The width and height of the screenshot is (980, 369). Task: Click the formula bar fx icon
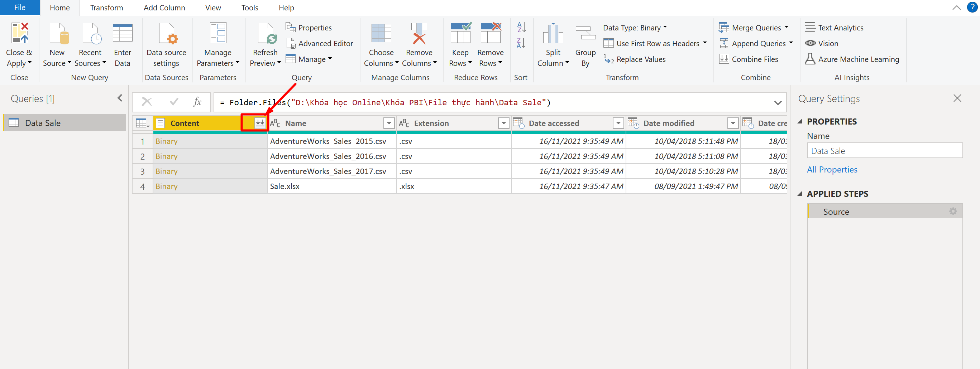click(x=197, y=102)
